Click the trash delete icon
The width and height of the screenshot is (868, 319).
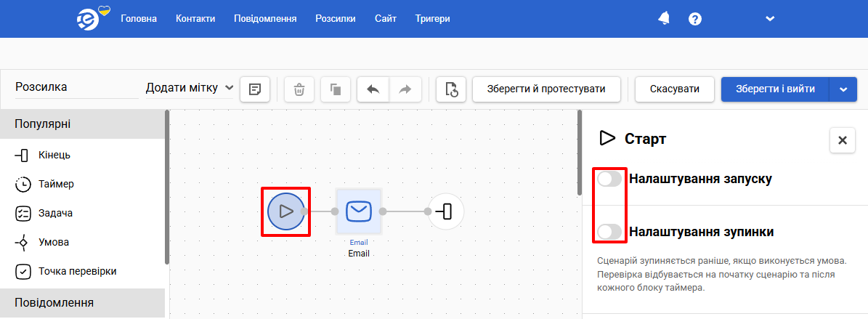pyautogui.click(x=299, y=89)
